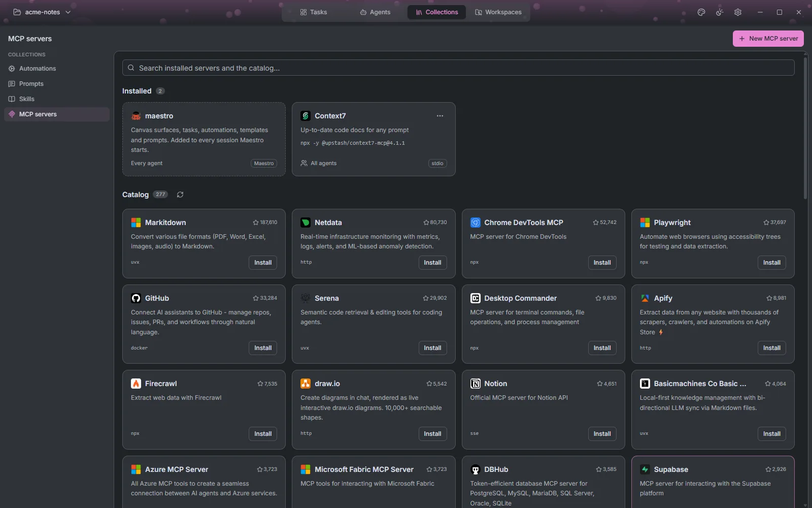Switch to the Agents tab

(x=376, y=12)
